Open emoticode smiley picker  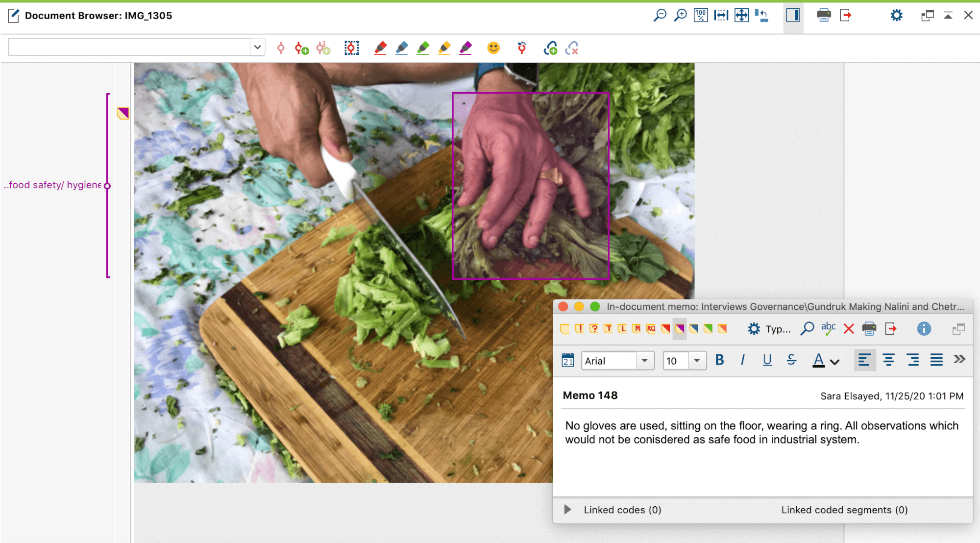(493, 48)
